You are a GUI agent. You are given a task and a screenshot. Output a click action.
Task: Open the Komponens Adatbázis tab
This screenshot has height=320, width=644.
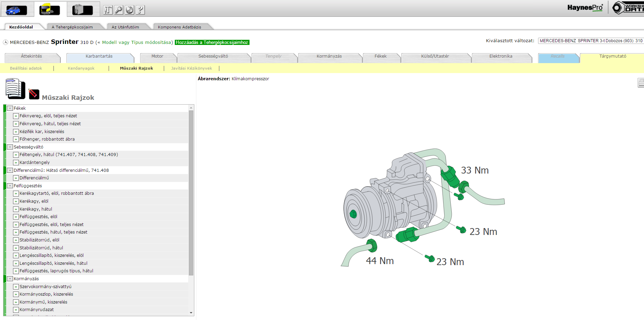point(179,27)
